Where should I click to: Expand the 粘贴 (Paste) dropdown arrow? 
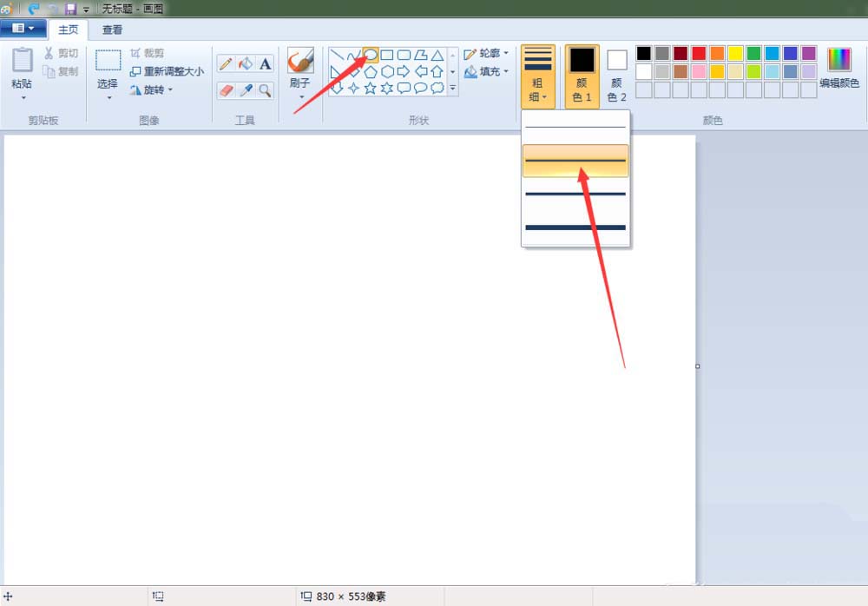pyautogui.click(x=23, y=98)
